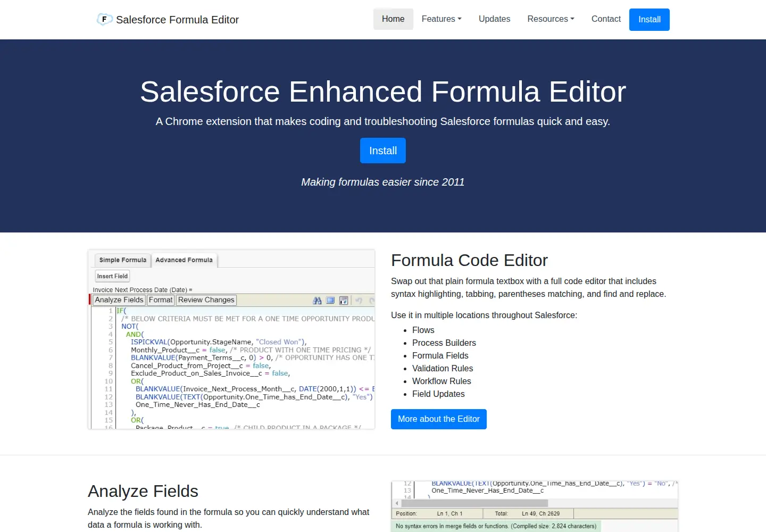Click the save icon in the editor toolbar

point(344,301)
